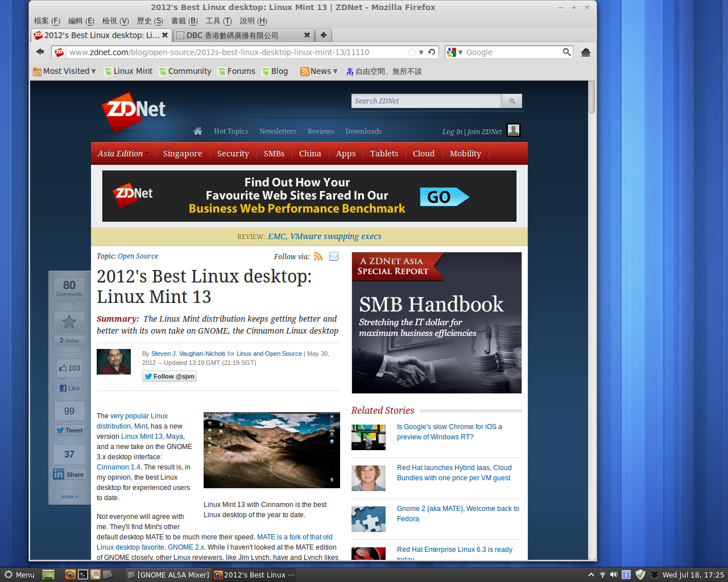
Task: Open the EMC, VMware swapping execs link
Action: pos(325,236)
